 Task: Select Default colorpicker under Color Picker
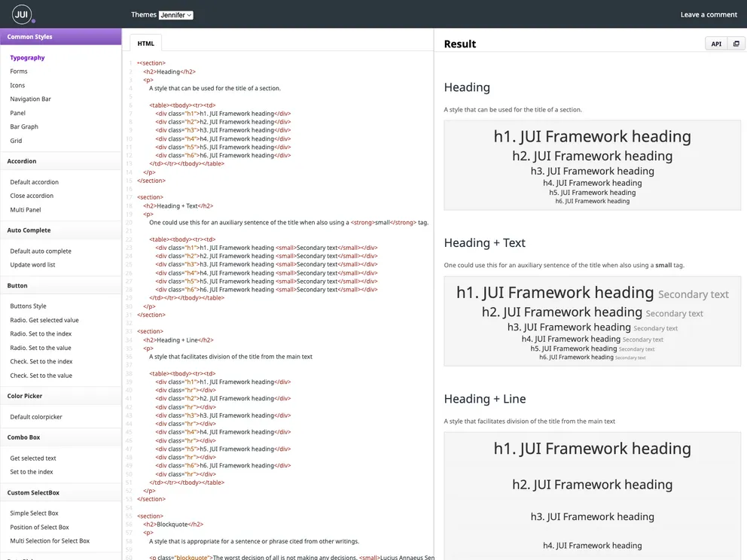coord(35,416)
